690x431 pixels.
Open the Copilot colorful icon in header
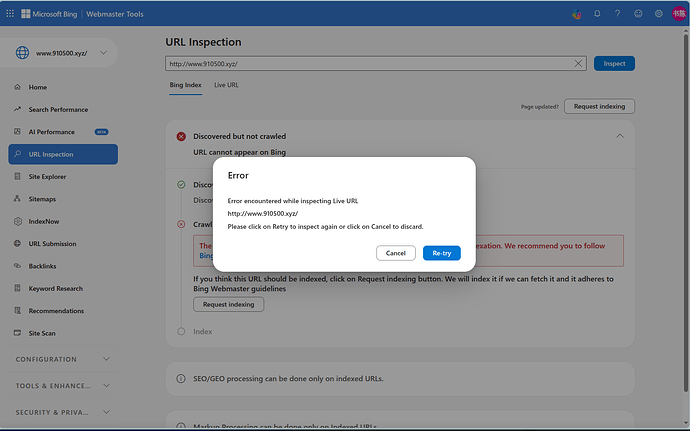[x=576, y=14]
